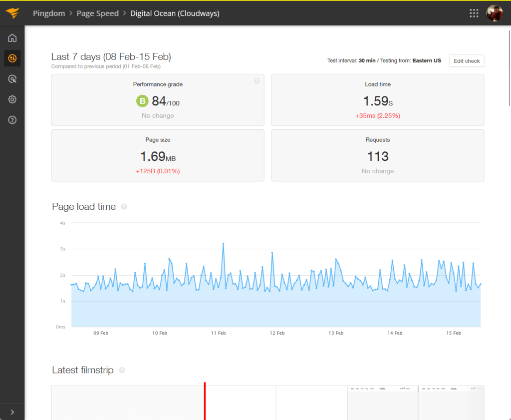
Task: Click the page vertical scrollbar
Action: tap(510, 68)
